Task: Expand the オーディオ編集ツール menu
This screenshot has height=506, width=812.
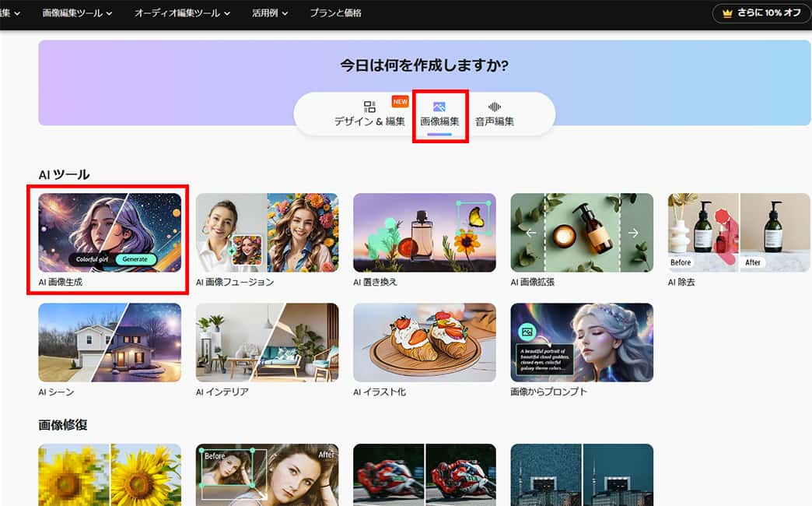Action: pyautogui.click(x=182, y=13)
